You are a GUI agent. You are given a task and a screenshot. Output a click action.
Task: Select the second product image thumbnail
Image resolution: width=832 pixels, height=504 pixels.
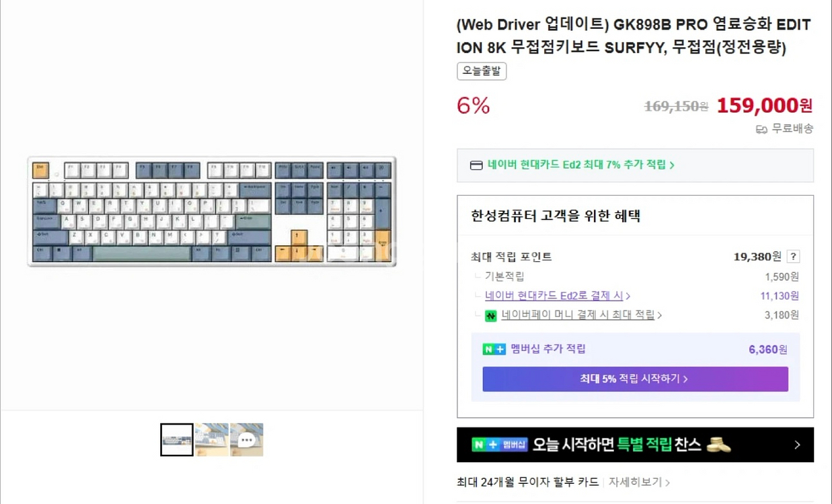[212, 439]
